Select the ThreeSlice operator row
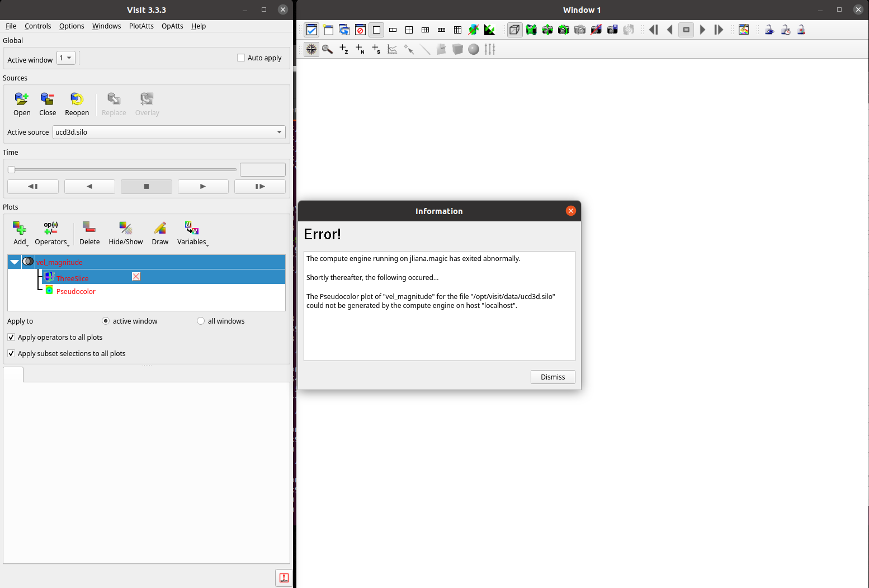 pos(164,277)
